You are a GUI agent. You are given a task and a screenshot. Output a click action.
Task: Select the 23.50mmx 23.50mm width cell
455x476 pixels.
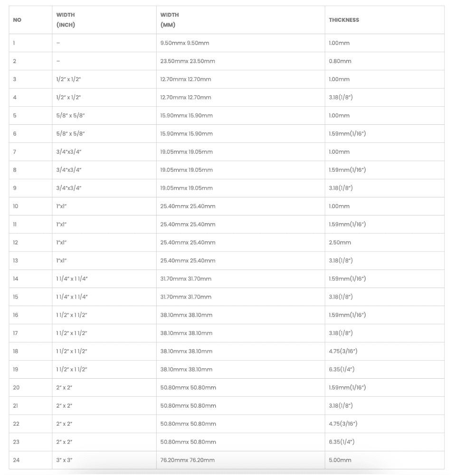pos(186,61)
